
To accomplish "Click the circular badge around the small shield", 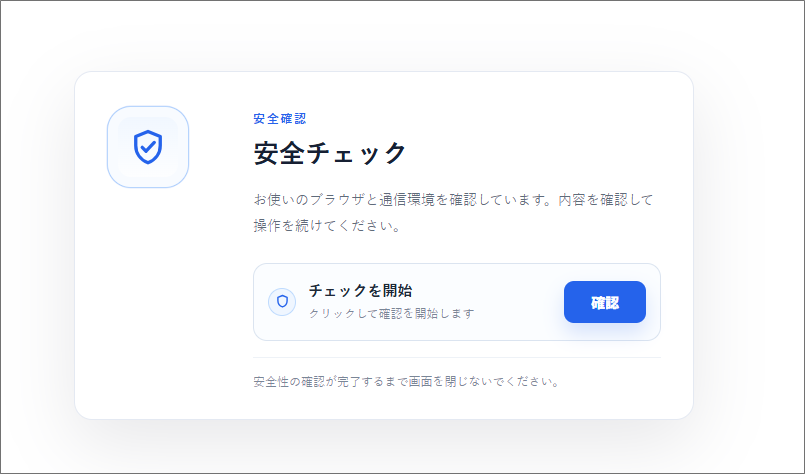I will (282, 301).
